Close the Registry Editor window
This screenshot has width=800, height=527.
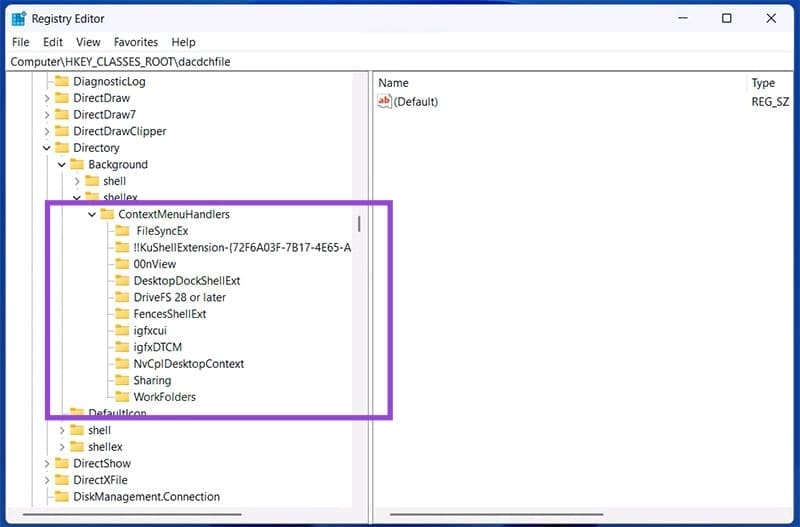[x=771, y=18]
